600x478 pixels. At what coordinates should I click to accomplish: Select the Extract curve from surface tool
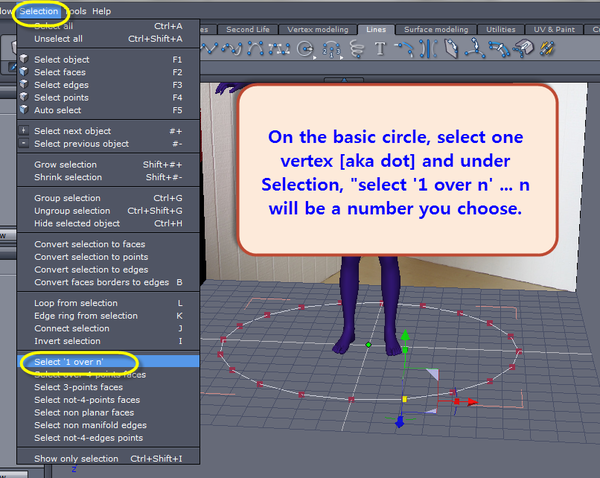point(523,49)
